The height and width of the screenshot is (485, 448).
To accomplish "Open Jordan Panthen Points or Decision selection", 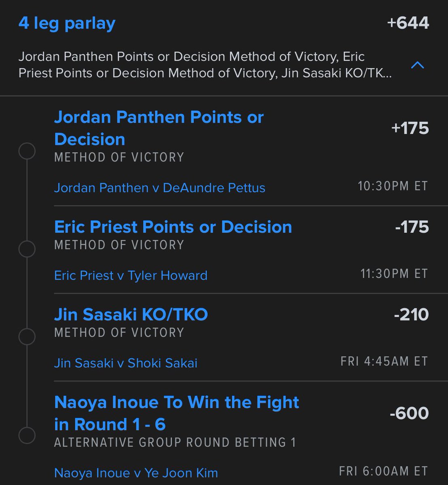I will [x=159, y=128].
